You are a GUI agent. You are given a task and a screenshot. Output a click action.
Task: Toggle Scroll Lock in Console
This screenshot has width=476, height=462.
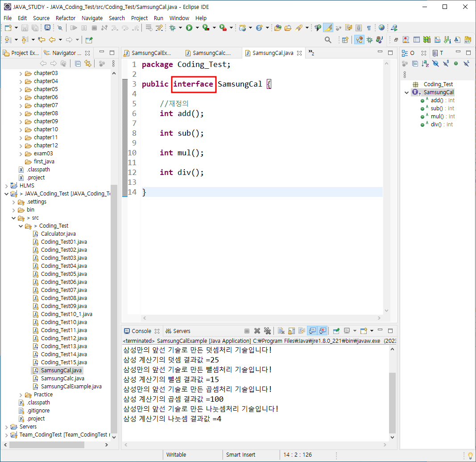291,331
